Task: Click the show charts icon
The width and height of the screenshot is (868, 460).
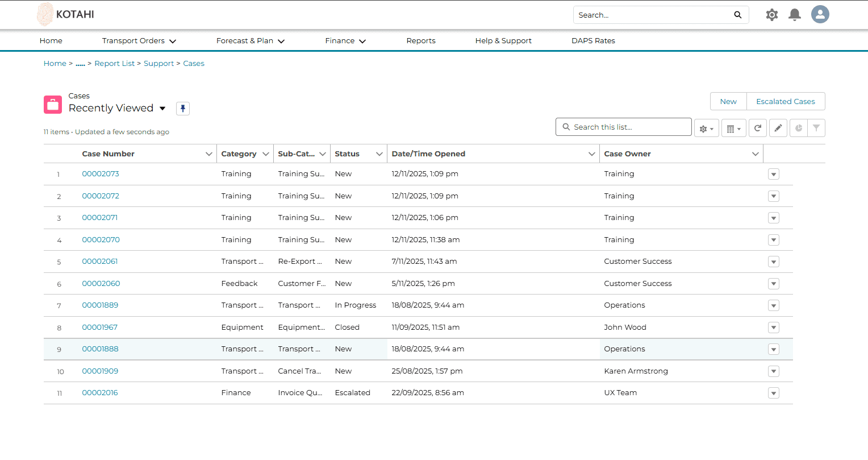Action: pos(799,129)
